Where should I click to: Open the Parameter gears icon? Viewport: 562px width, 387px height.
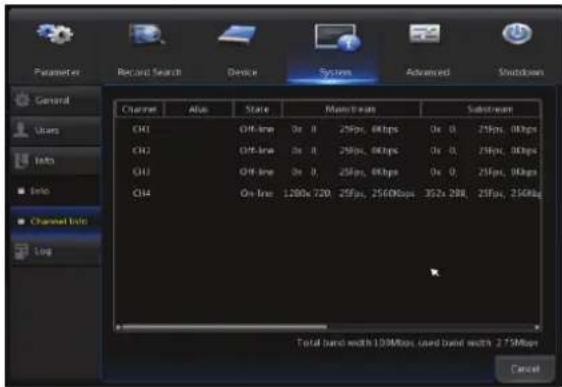point(55,34)
